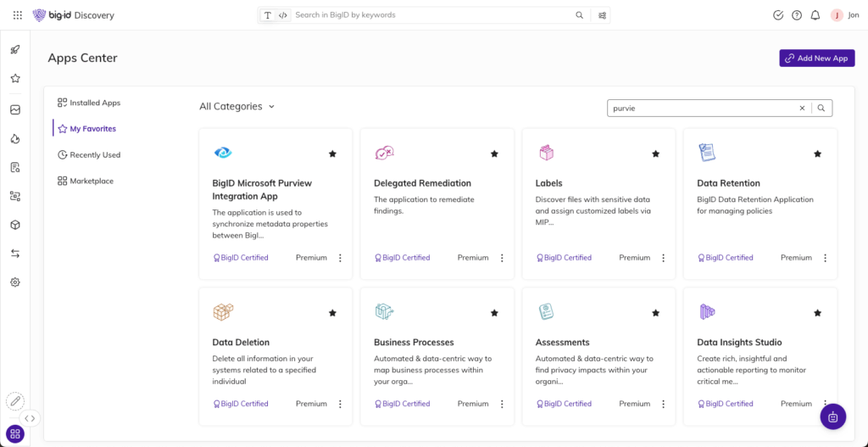Click the Business Processes app icon
This screenshot has height=447, width=868.
pyautogui.click(x=384, y=312)
